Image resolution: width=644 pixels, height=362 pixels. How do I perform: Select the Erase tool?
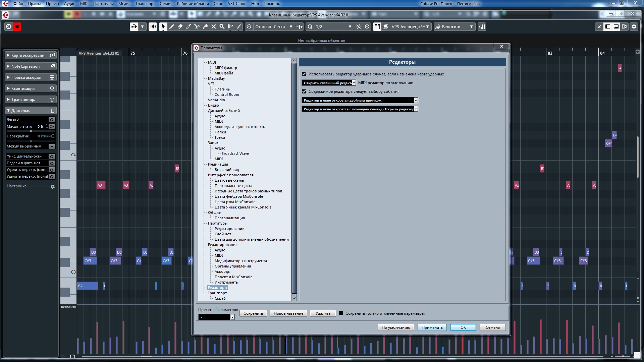[x=180, y=26]
